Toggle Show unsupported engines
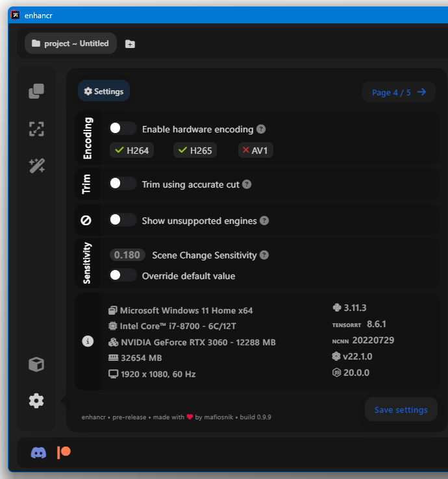 [123, 219]
